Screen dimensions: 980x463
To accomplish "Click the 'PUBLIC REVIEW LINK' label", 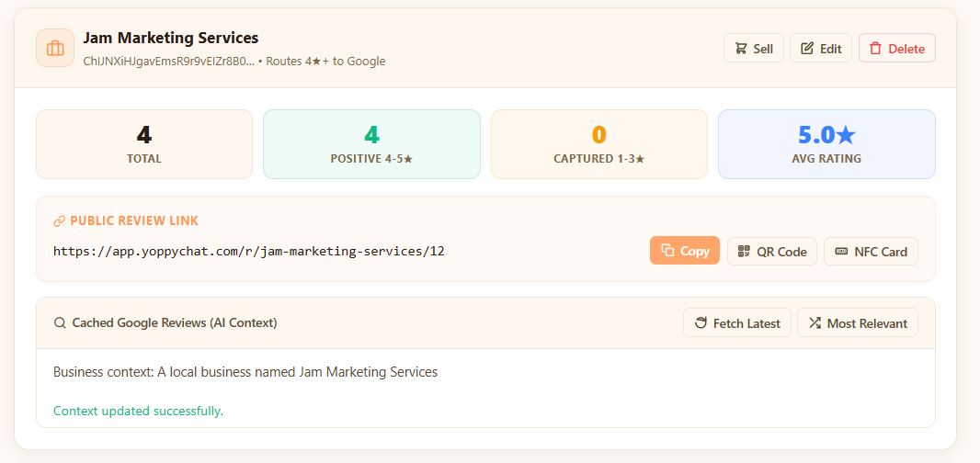I will click(x=134, y=221).
